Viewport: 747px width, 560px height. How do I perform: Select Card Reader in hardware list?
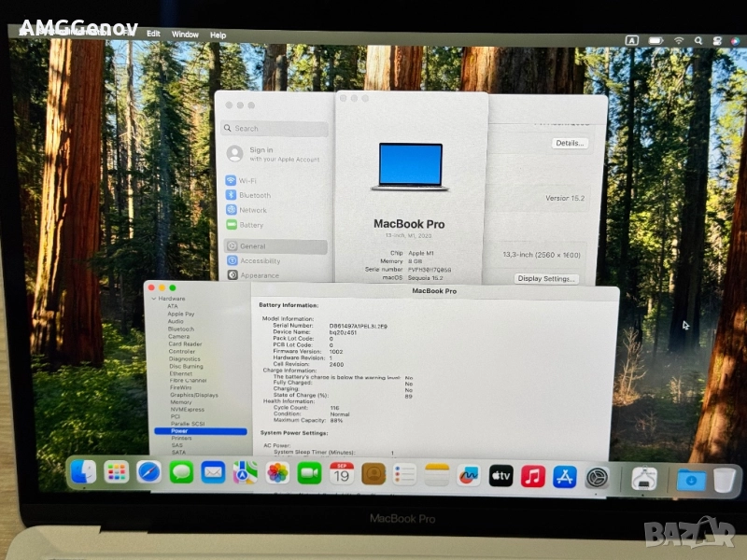tap(185, 343)
